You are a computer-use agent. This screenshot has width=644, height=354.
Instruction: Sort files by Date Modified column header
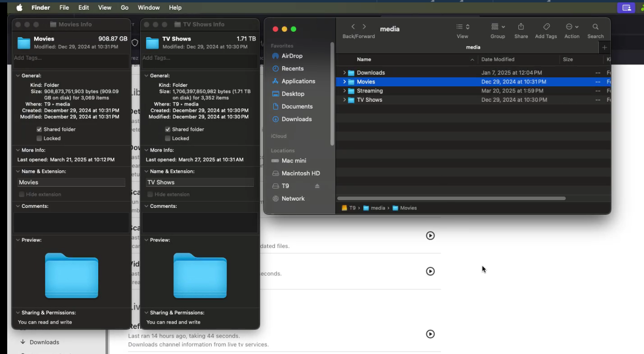click(498, 59)
